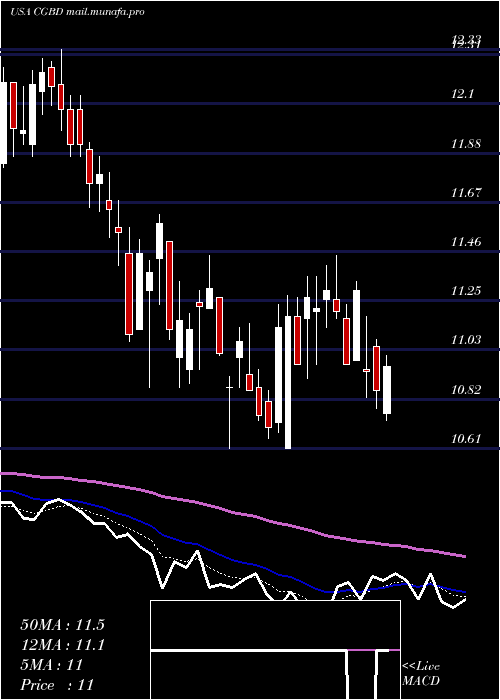This screenshot has width=500, height=700.
Task: Click the 50MA : 11.5 readout
Action: coord(62,625)
